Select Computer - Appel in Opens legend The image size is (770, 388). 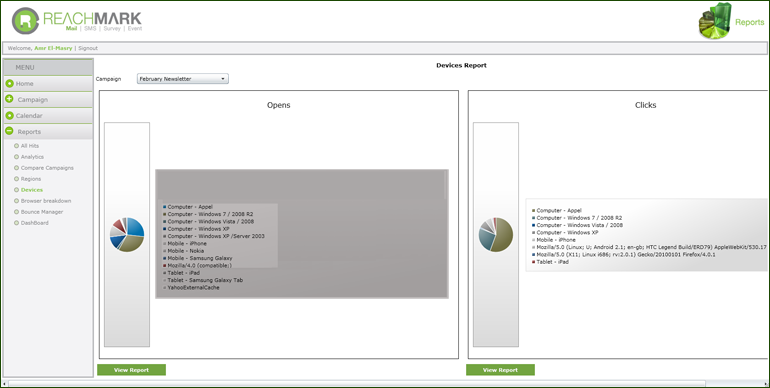(x=190, y=207)
